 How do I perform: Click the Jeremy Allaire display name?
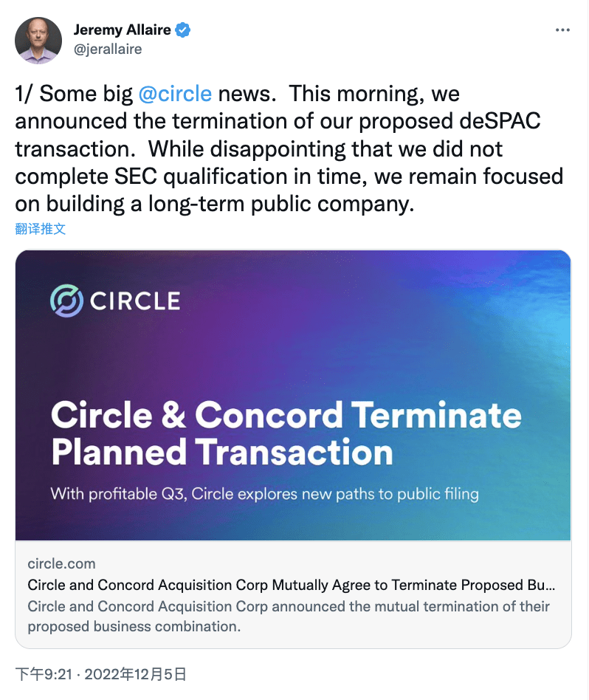point(123,30)
